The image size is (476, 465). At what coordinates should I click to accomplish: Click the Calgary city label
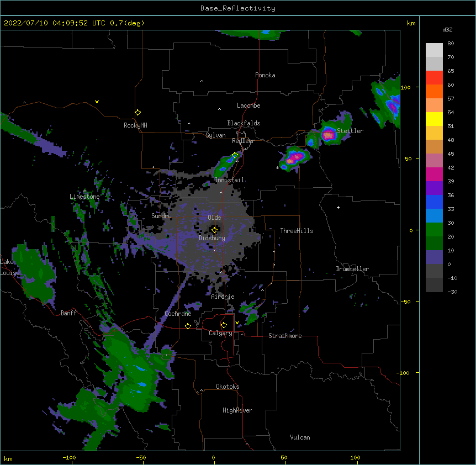pyautogui.click(x=221, y=333)
